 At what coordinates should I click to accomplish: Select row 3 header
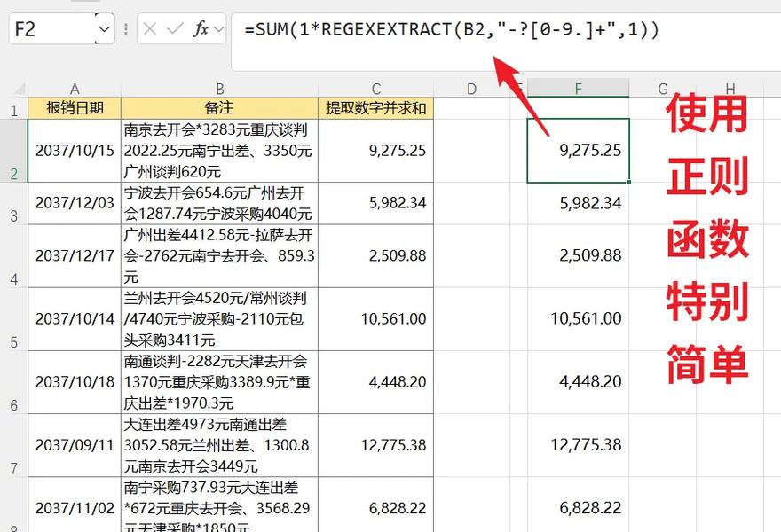(14, 203)
